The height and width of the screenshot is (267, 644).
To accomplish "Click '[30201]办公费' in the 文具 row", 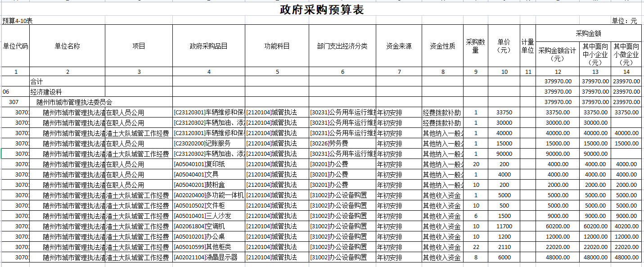I will click(342, 175).
